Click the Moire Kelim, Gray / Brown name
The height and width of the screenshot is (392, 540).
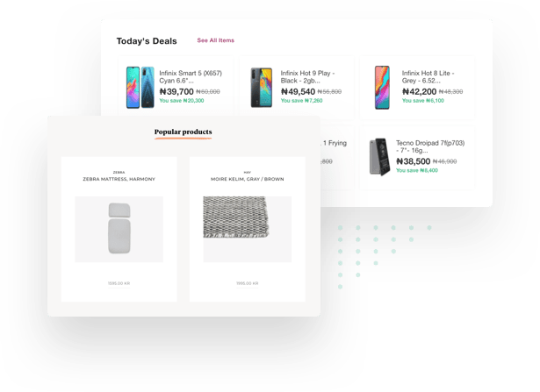pos(248,179)
